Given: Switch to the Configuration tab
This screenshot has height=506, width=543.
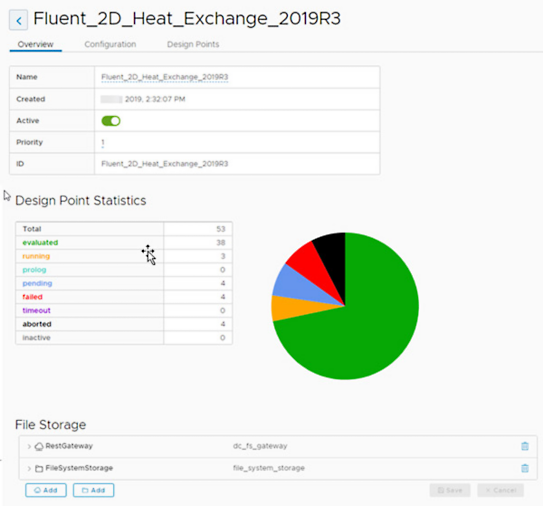Looking at the screenshot, I should pyautogui.click(x=110, y=44).
